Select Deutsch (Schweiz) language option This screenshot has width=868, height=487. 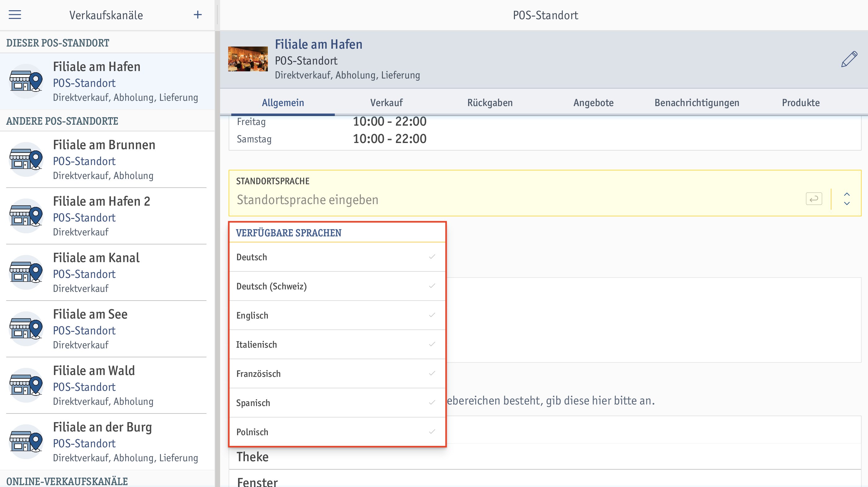(337, 286)
